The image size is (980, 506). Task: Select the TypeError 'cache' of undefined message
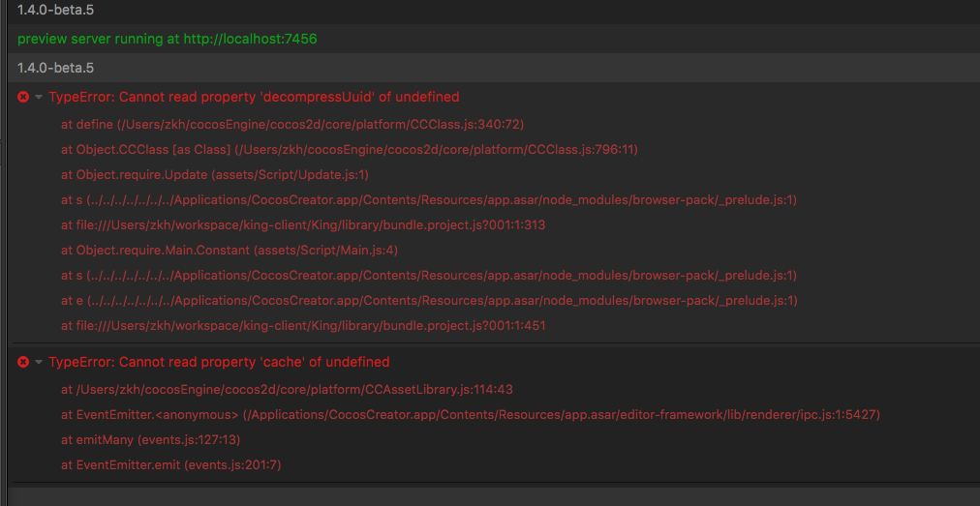[219, 362]
